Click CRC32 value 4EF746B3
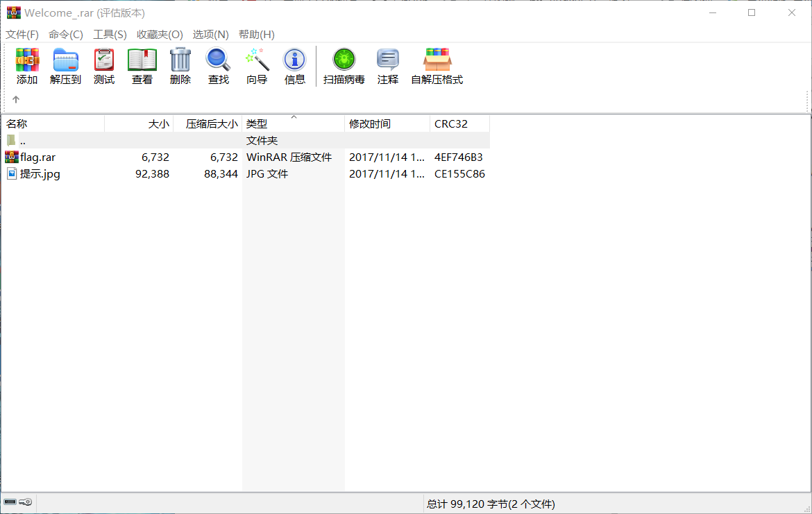 pos(458,157)
